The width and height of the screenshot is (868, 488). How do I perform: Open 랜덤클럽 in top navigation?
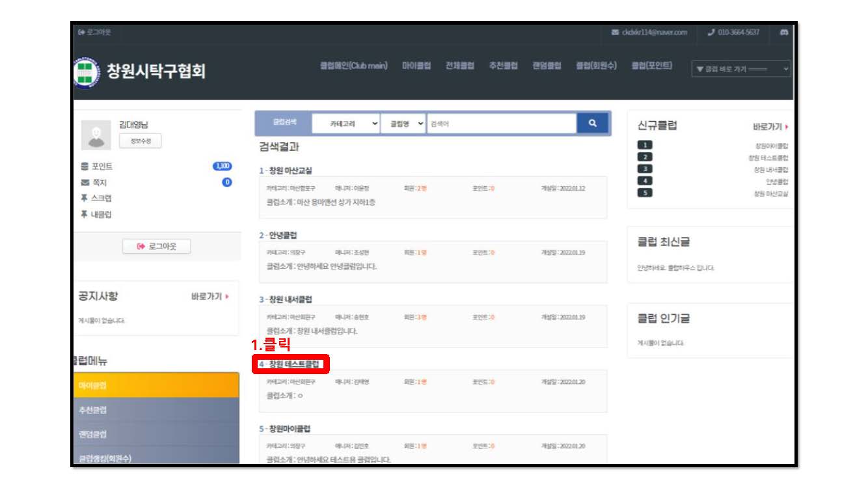tap(547, 66)
